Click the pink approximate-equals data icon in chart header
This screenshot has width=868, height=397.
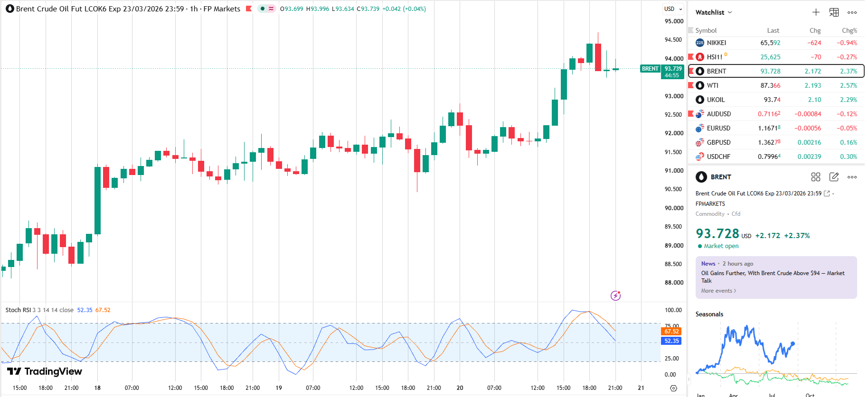click(x=271, y=9)
